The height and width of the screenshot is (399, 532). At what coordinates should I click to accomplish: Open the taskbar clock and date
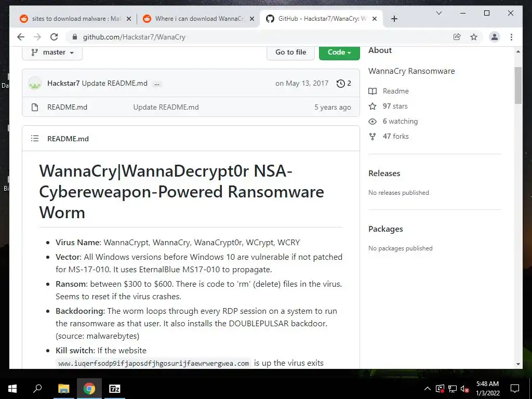coord(487,389)
